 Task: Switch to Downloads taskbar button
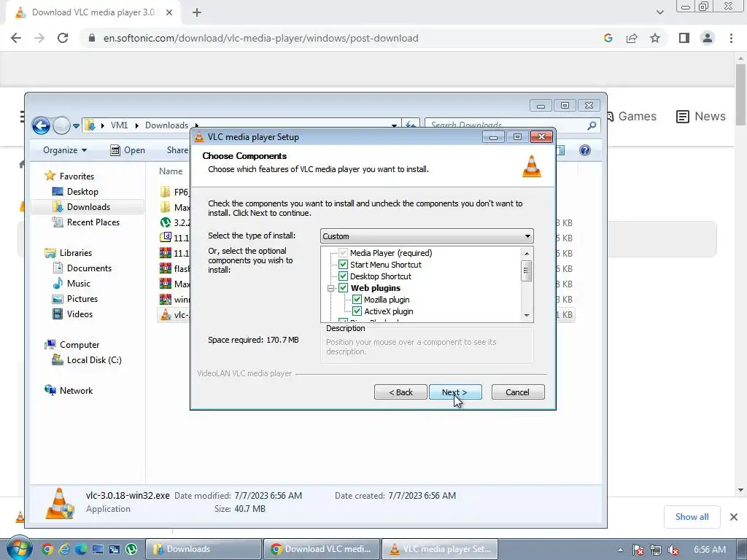[x=204, y=549]
